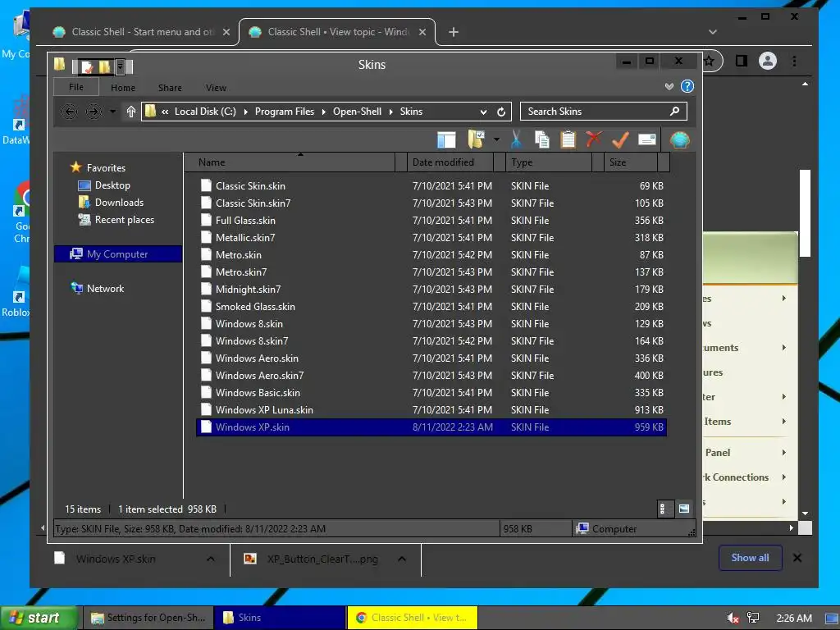This screenshot has height=630, width=840.
Task: Click the quick access Properties icon
Action: coord(86,66)
